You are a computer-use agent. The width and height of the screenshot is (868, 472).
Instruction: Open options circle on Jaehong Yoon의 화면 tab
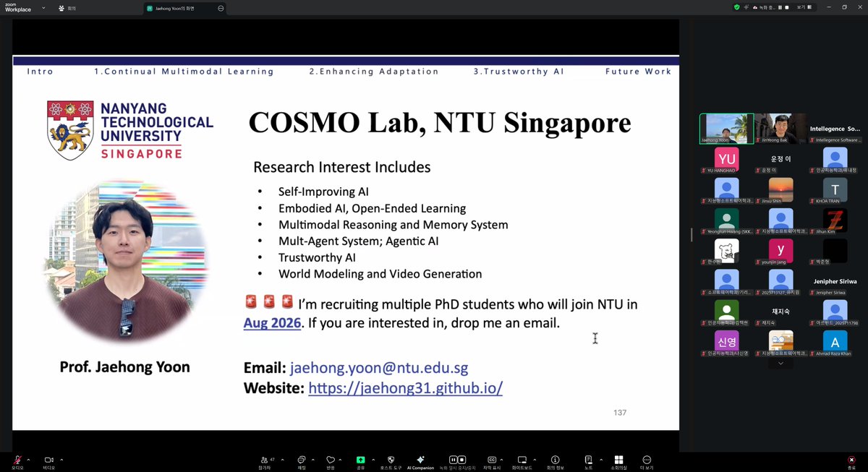(221, 8)
